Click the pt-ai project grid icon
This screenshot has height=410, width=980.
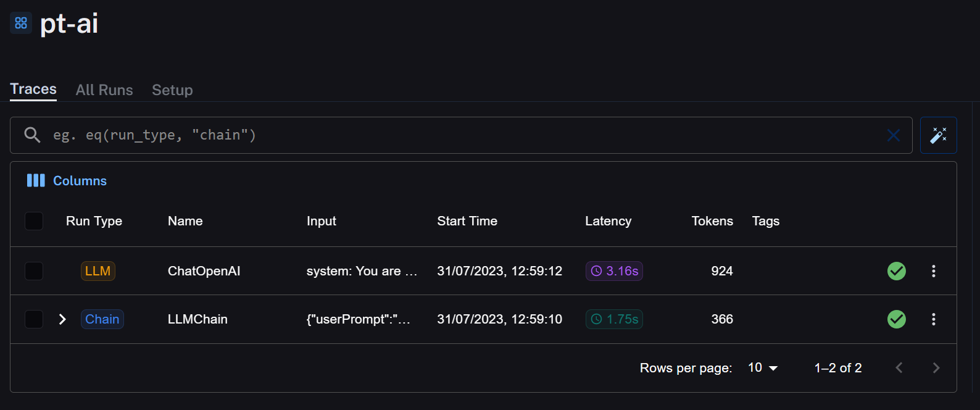[21, 23]
